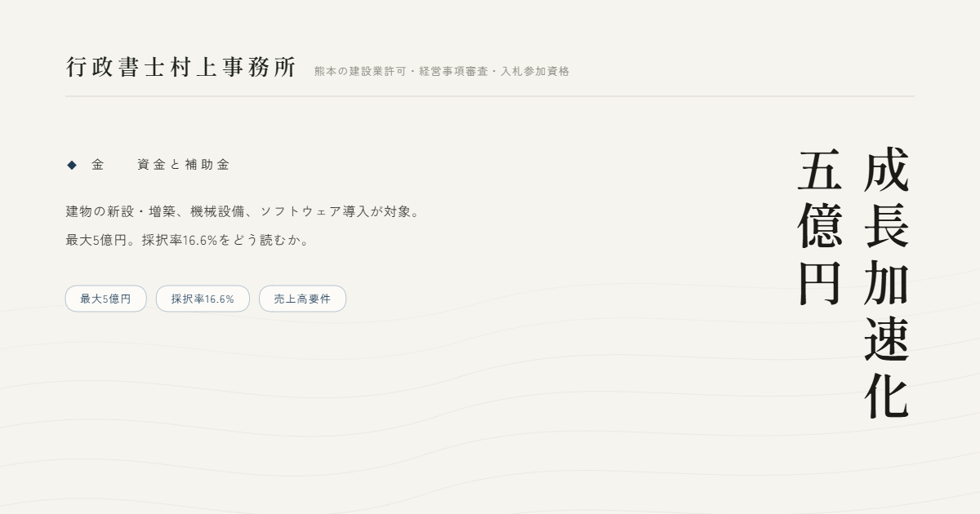The image size is (980, 514).
Task: Click the vertical heading 五億円
Action: (820, 228)
